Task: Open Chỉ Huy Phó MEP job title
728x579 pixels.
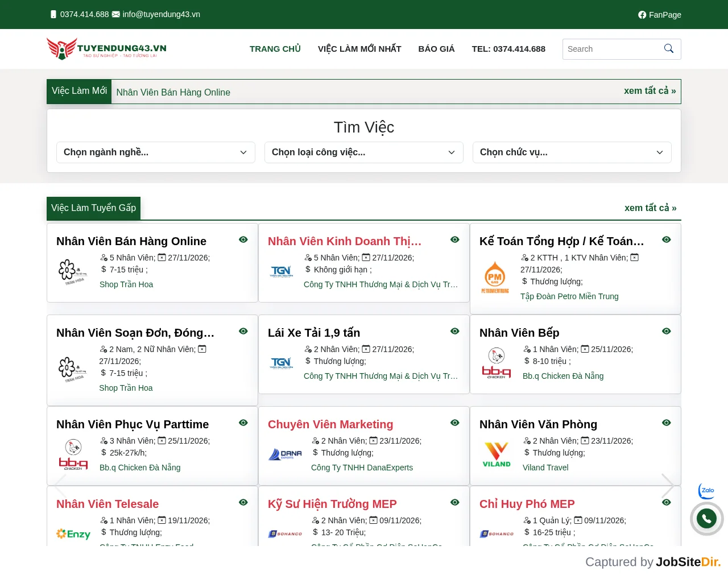Action: tap(527, 504)
